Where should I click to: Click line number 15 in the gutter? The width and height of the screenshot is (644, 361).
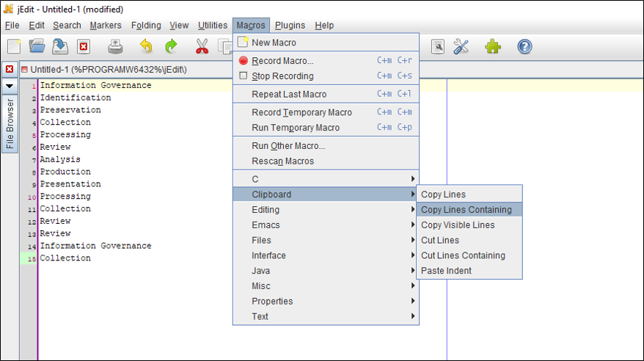[32, 259]
